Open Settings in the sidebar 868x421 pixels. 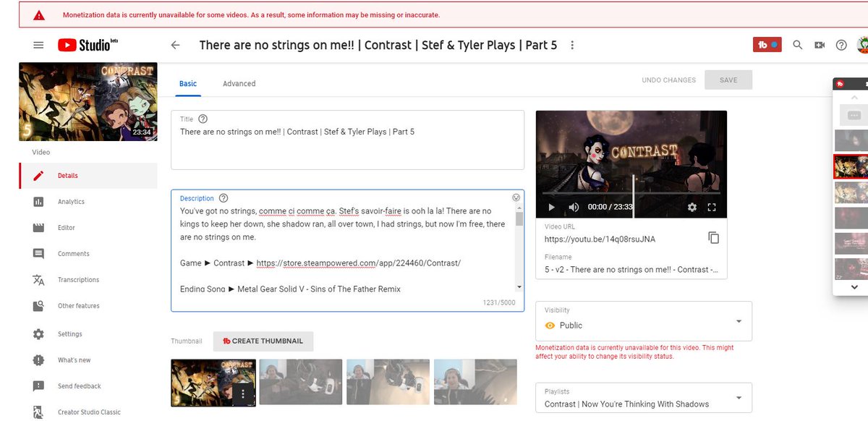[88, 334]
